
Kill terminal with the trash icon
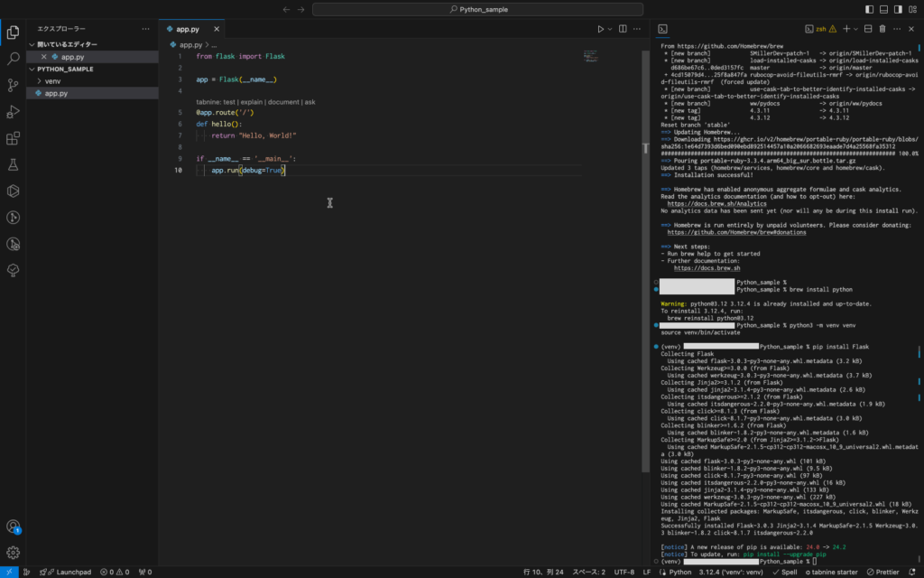(x=882, y=29)
